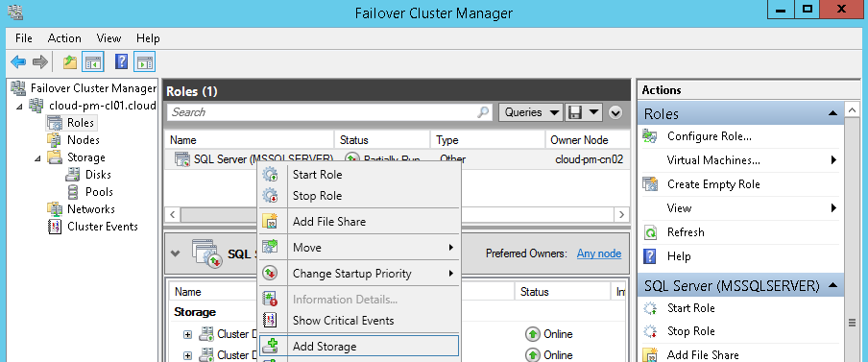Click the Help icon in Actions pane
Image resolution: width=868 pixels, height=362 pixels.
click(650, 256)
